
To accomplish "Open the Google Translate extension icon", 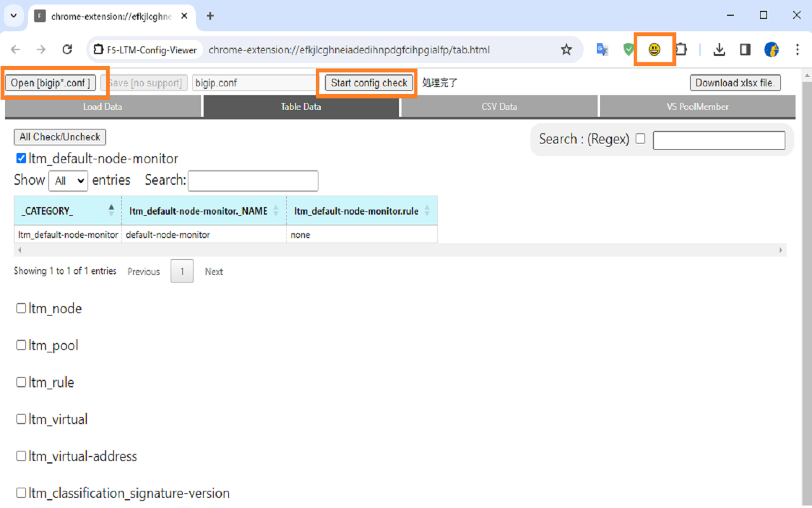I will tap(602, 49).
